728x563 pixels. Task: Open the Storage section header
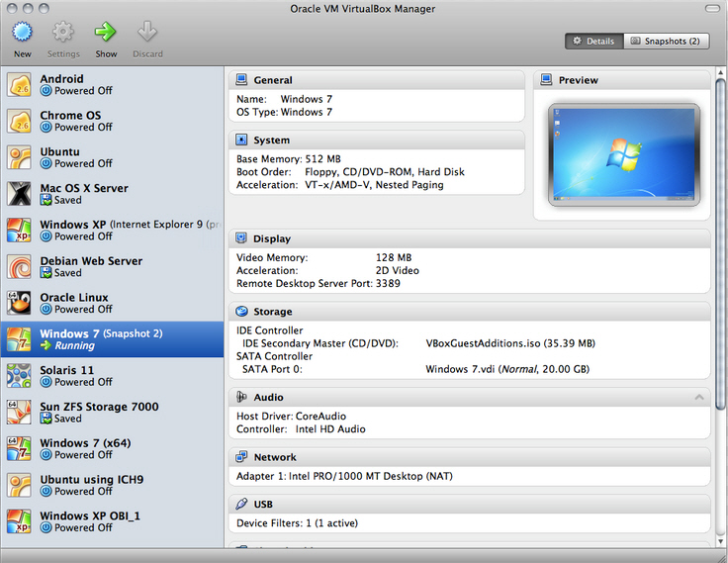pyautogui.click(x=272, y=312)
